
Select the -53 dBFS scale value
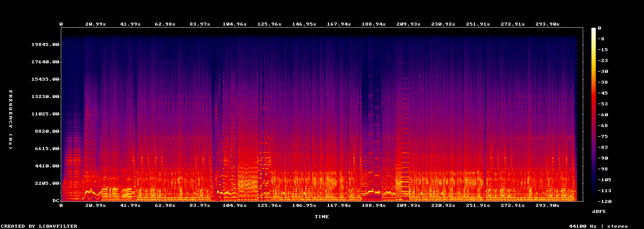tap(602, 104)
